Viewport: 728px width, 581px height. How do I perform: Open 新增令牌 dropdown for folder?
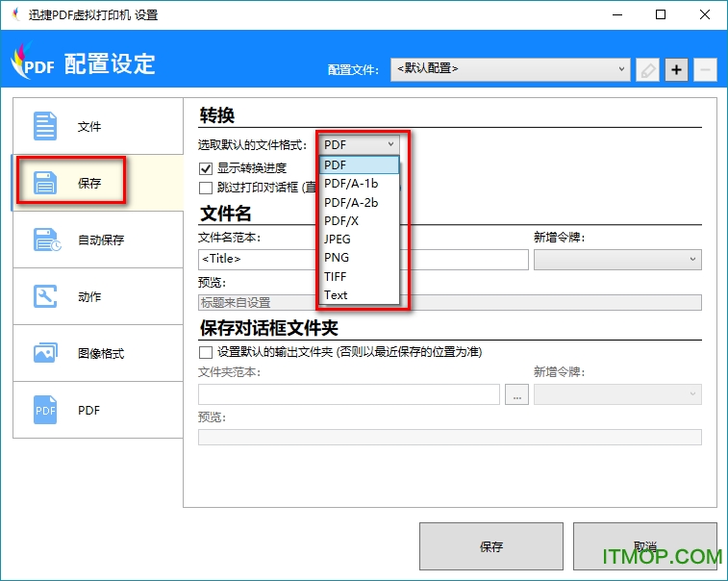click(x=617, y=393)
